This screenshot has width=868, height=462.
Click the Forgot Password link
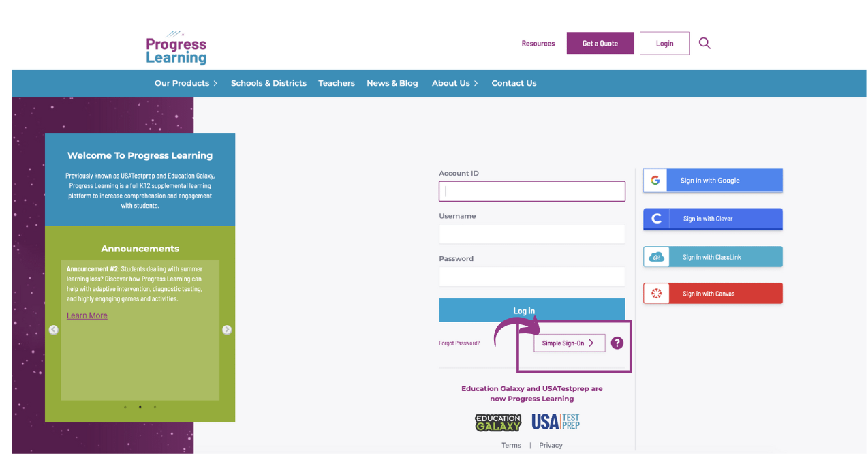[459, 343]
